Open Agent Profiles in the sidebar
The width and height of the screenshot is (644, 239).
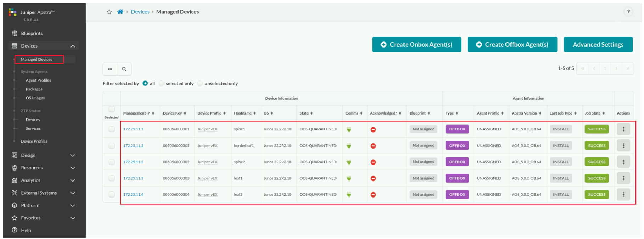tap(38, 80)
